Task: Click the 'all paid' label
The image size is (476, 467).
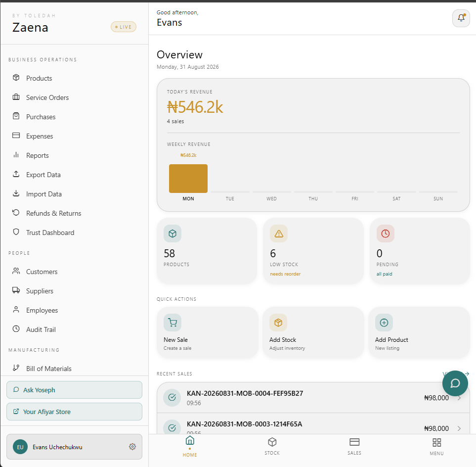Action: (385, 274)
